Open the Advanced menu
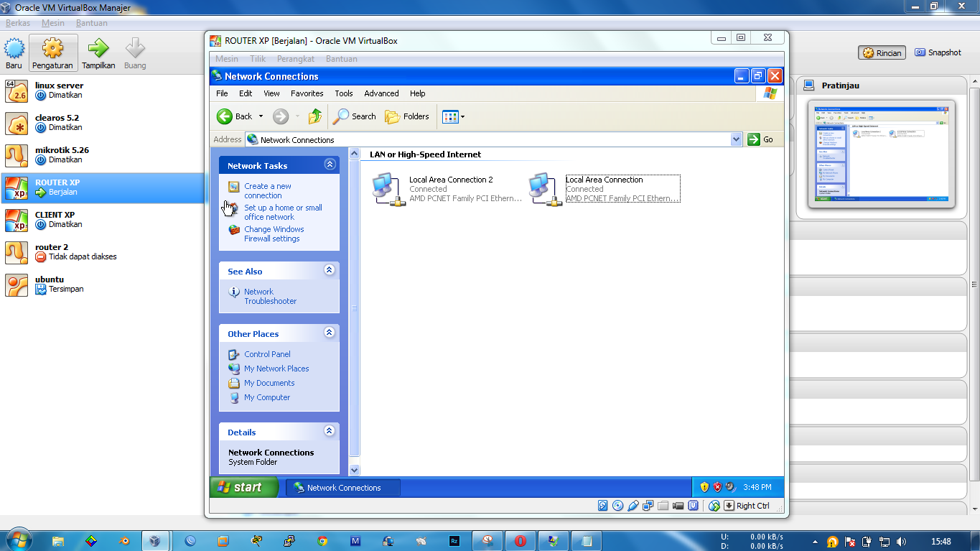 point(381,93)
